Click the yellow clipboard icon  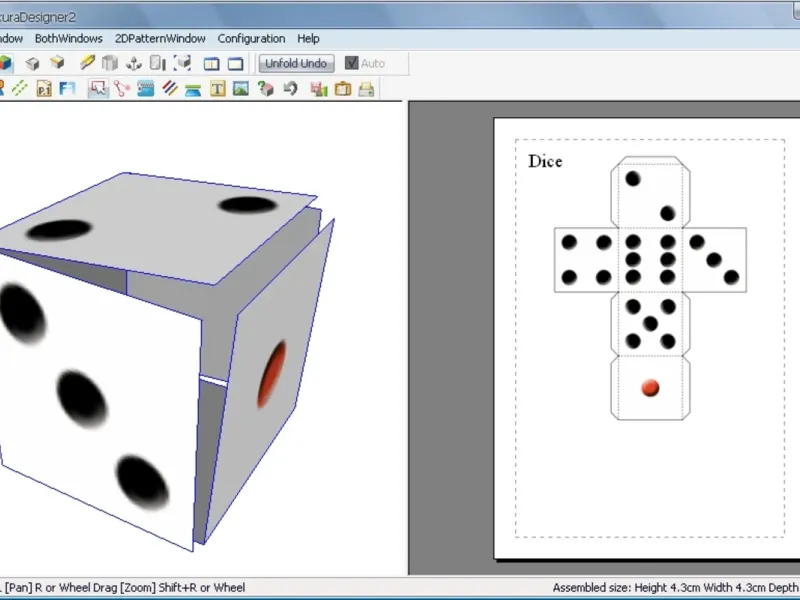coord(343,89)
